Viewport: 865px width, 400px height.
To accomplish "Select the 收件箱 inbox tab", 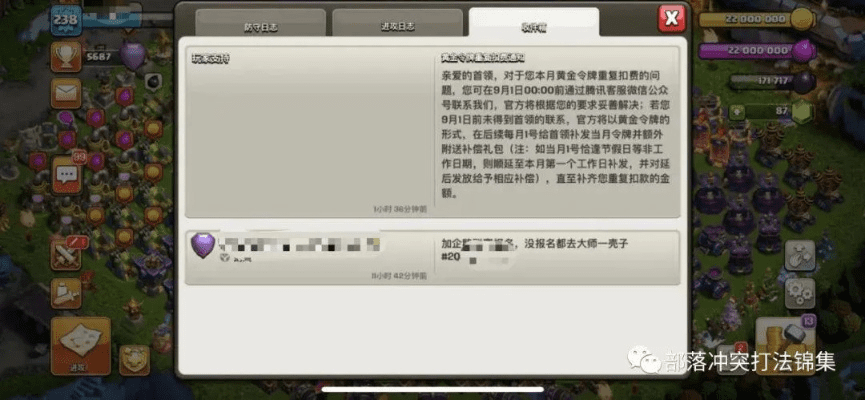I will 533,24.
